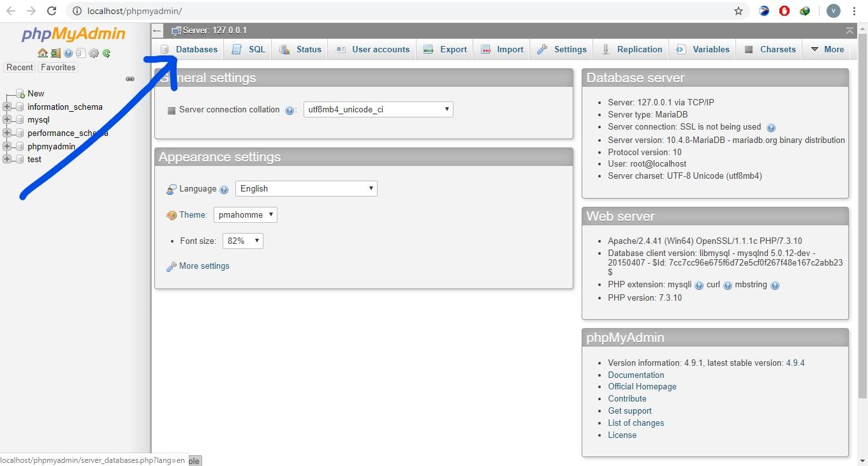Expand the information_schema database node
868x466 pixels.
[7, 107]
